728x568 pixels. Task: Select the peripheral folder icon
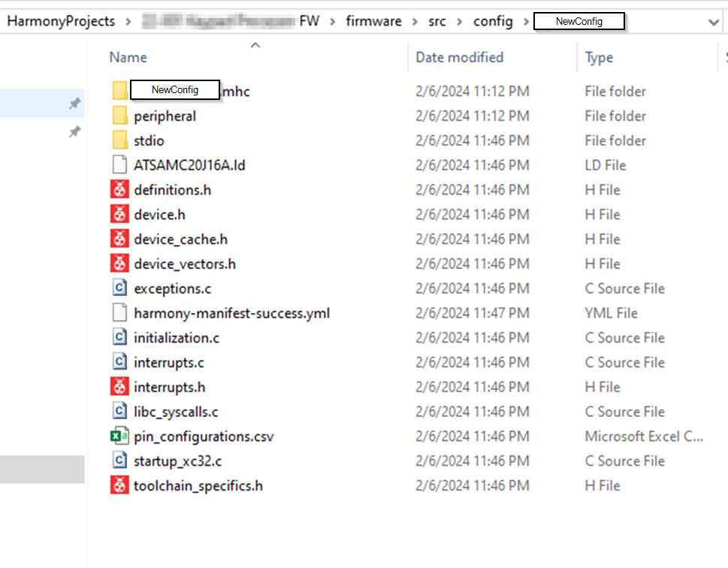(120, 116)
